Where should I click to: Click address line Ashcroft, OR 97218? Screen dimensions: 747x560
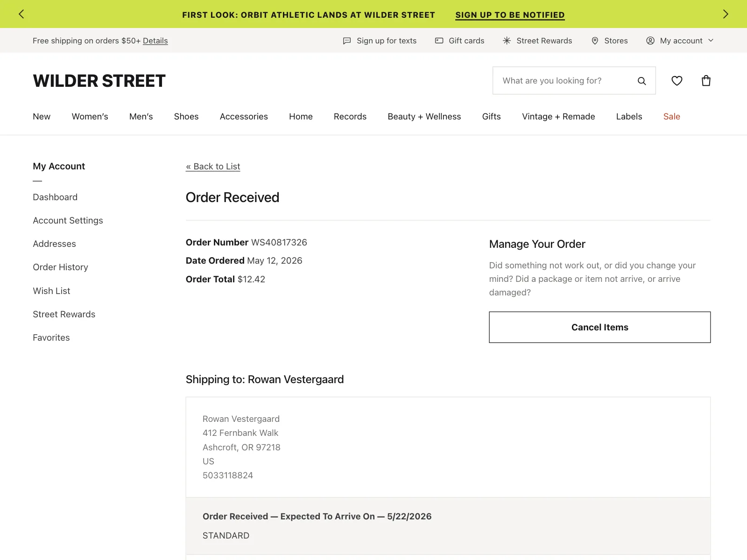click(x=241, y=447)
